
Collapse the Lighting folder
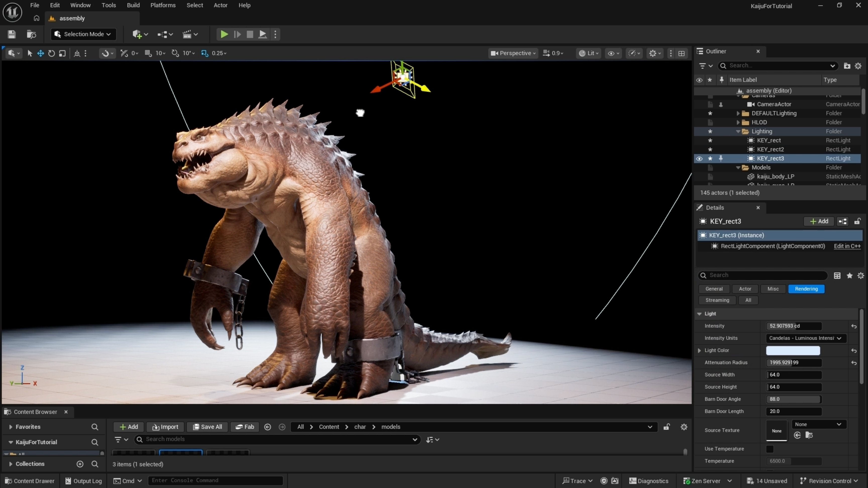(x=738, y=132)
